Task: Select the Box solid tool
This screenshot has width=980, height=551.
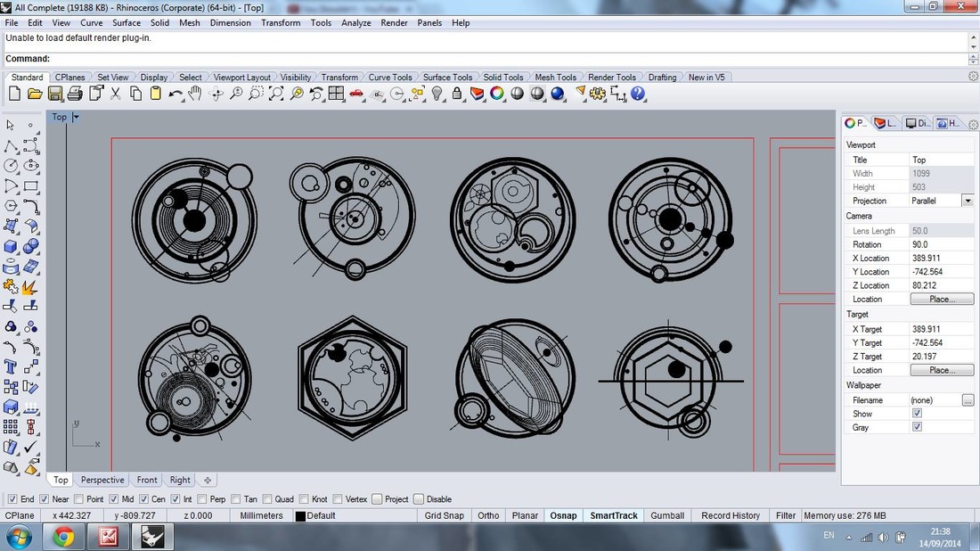Action: point(11,247)
